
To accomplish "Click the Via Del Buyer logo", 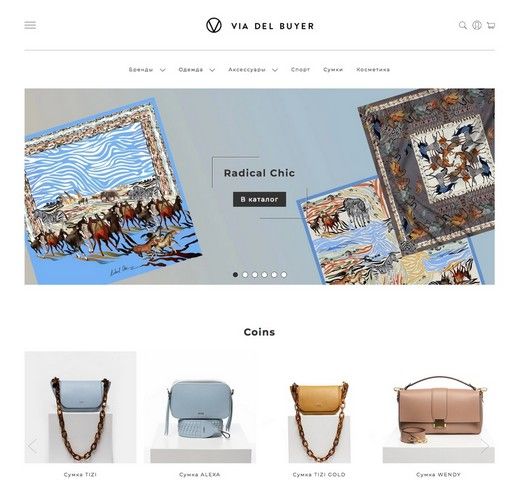I will click(x=260, y=26).
